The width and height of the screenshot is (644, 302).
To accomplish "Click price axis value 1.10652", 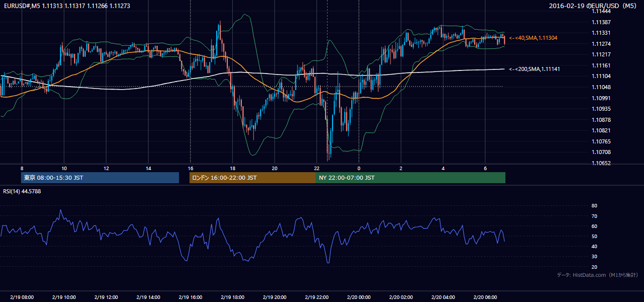I will [x=601, y=163].
